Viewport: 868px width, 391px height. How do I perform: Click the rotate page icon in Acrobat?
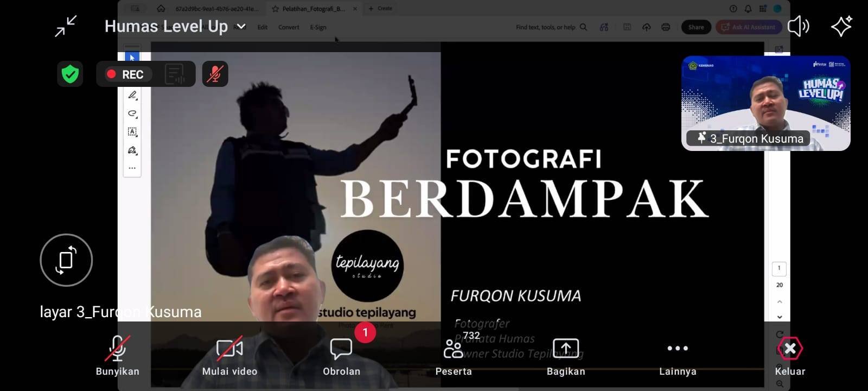(x=780, y=334)
